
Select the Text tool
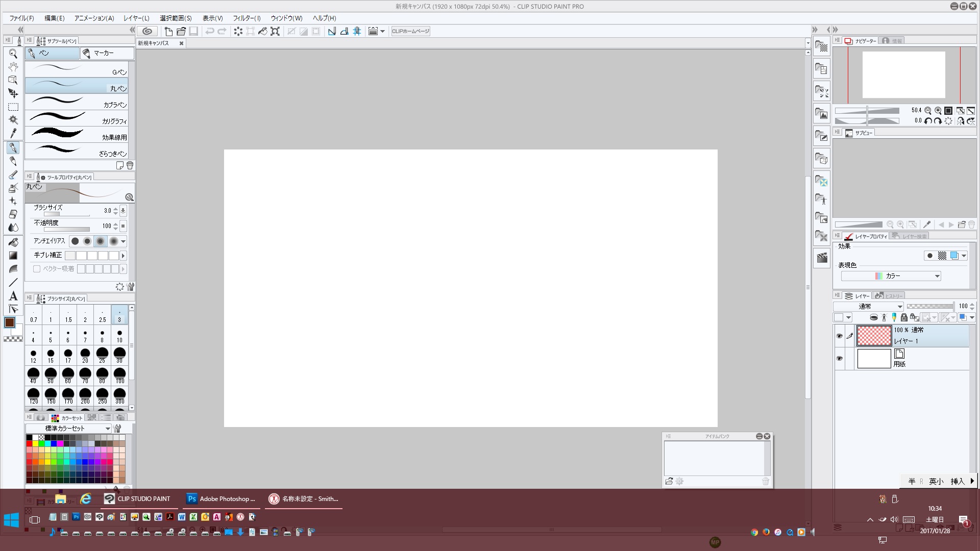pyautogui.click(x=13, y=296)
